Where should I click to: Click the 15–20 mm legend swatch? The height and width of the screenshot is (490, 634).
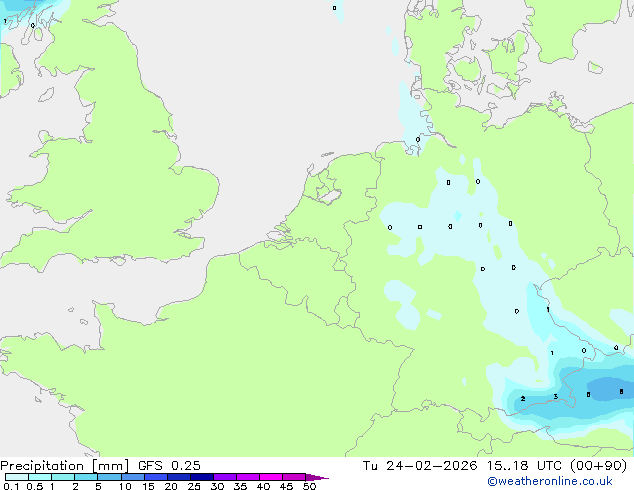pyautogui.click(x=156, y=477)
